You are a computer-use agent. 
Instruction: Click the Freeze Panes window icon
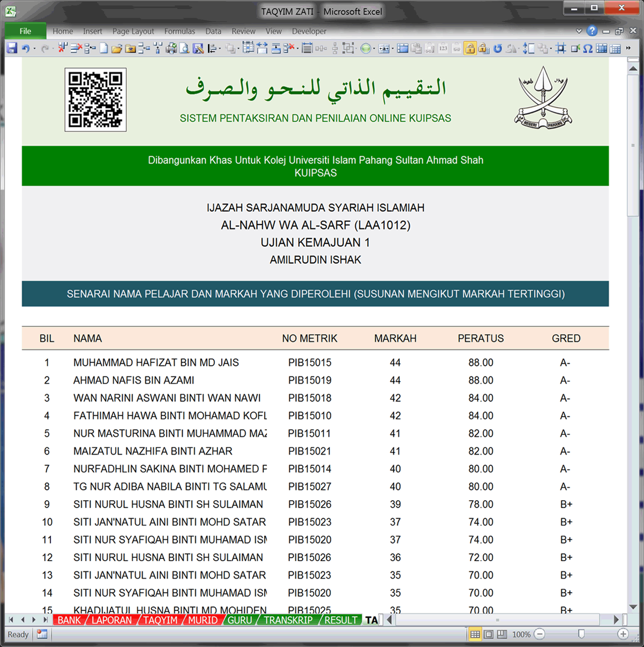403,49
